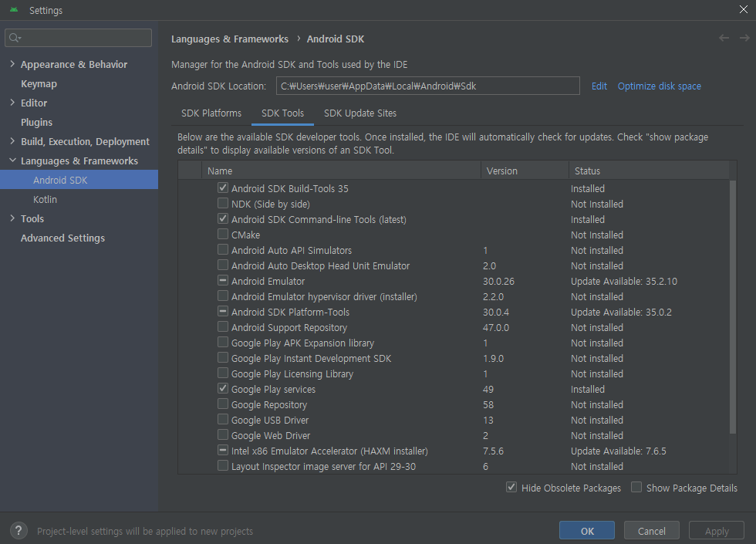Click 'Update Available: 35.2.10' status

[624, 281]
